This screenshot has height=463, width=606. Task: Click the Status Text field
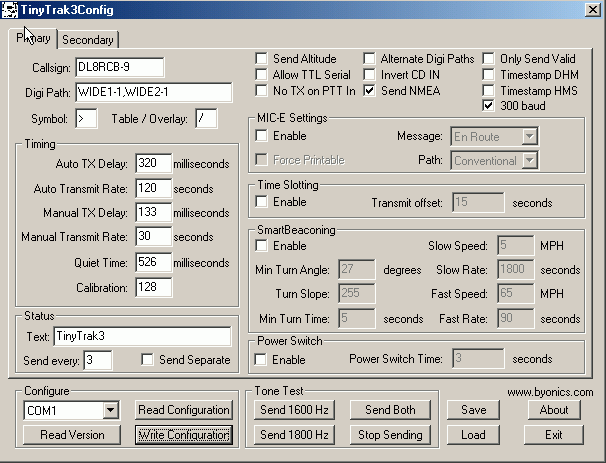point(142,336)
